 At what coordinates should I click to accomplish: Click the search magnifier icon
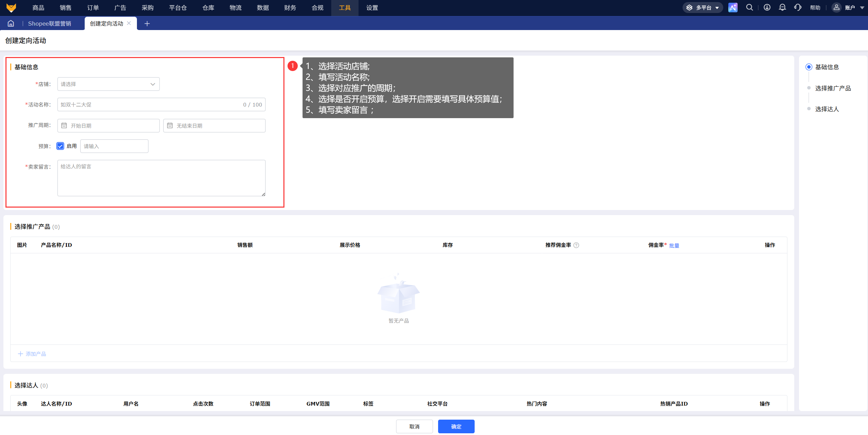750,8
